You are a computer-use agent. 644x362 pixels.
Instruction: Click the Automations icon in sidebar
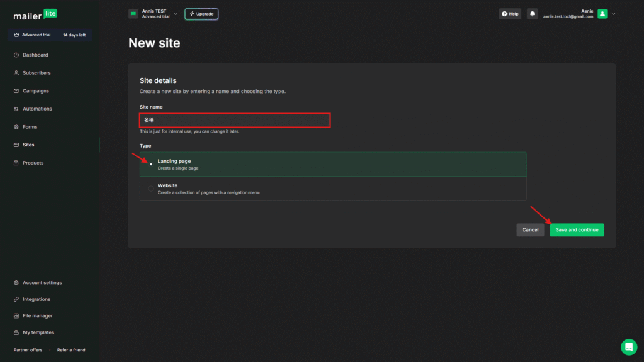(16, 109)
